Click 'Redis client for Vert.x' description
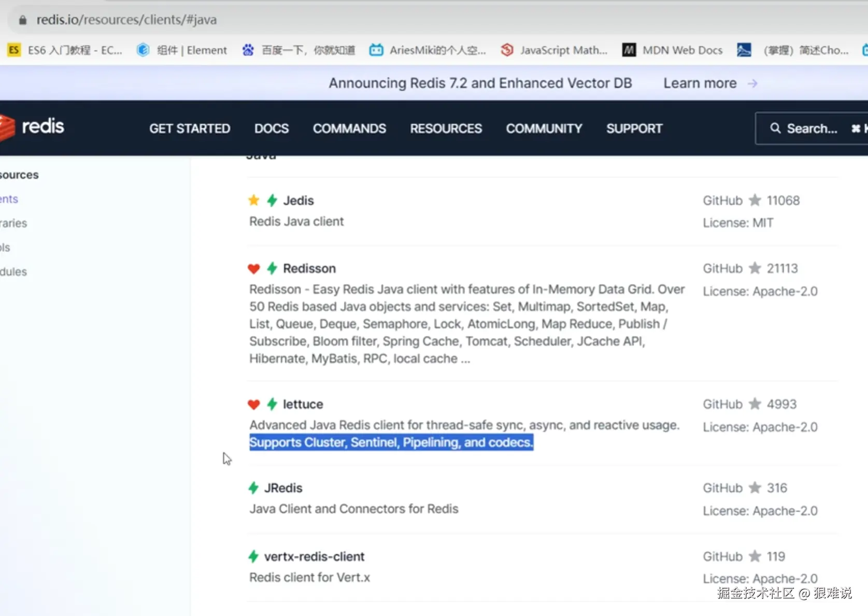This screenshot has height=616, width=868. 310,578
